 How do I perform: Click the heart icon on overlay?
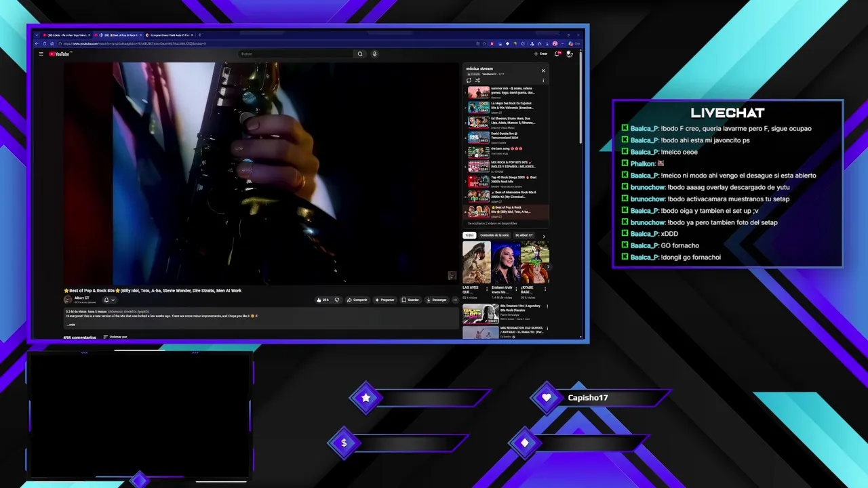(547, 398)
